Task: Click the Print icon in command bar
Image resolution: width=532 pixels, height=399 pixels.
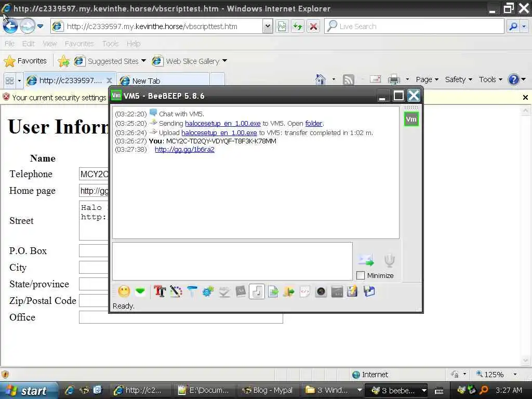Action: tap(394, 79)
